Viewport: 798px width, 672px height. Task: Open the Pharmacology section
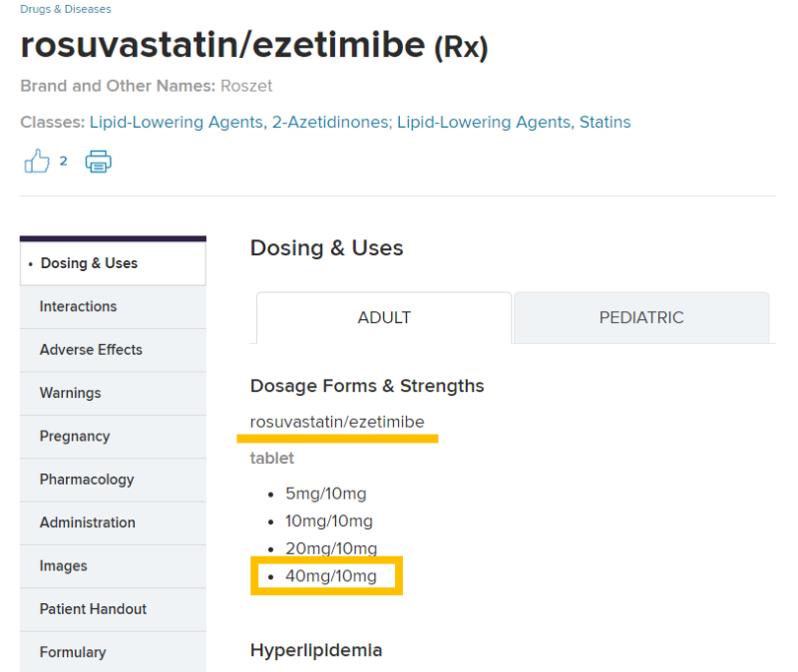click(x=87, y=480)
